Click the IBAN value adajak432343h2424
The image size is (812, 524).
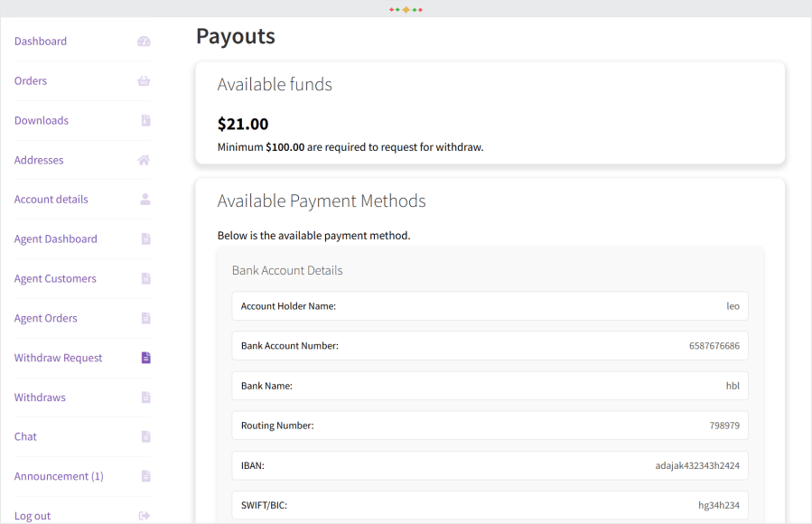pyautogui.click(x=697, y=465)
